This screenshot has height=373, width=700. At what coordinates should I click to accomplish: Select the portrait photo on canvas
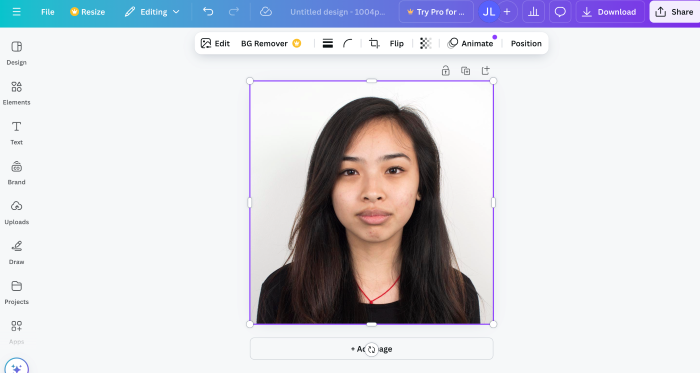coord(371,202)
